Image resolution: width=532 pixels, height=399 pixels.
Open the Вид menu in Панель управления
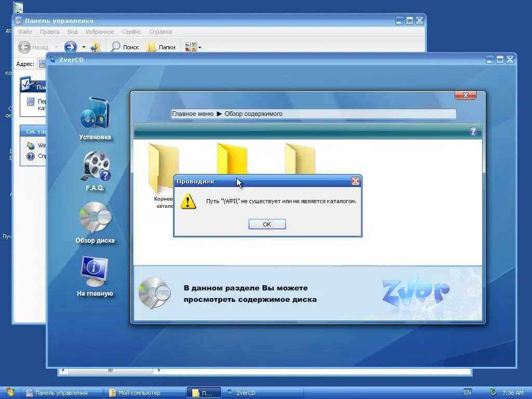(72, 32)
